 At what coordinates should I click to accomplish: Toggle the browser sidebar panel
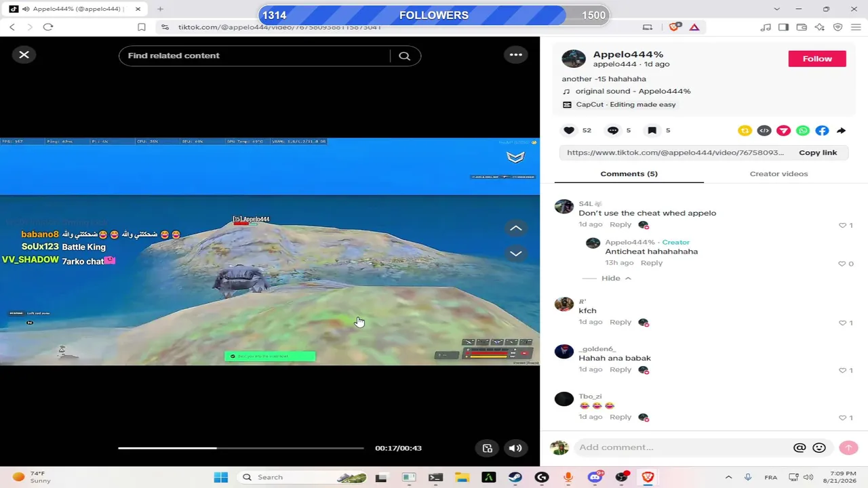pos(783,27)
